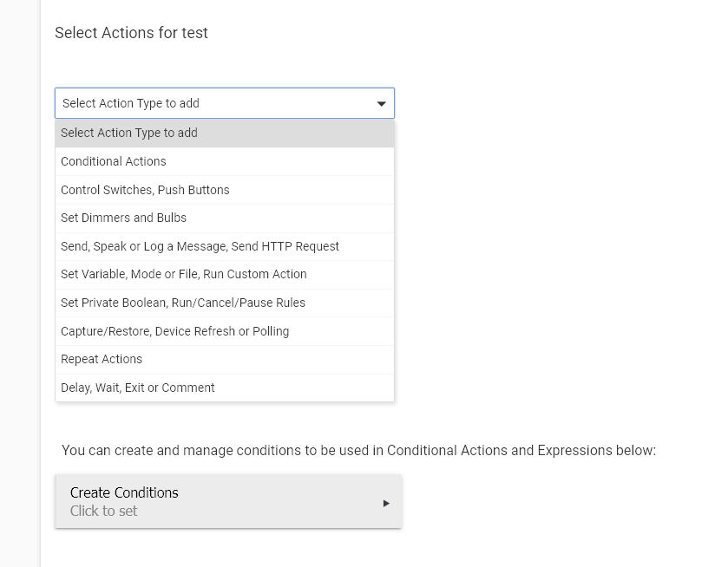728x567 pixels.
Task: Select Capture/Restore, Device Refresh or Polling
Action: 225,331
